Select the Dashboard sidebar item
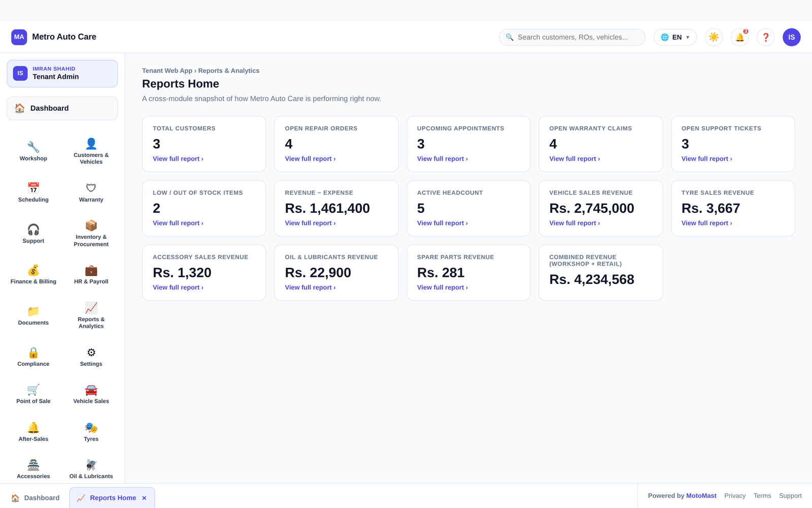This screenshot has height=508, width=812. click(62, 108)
